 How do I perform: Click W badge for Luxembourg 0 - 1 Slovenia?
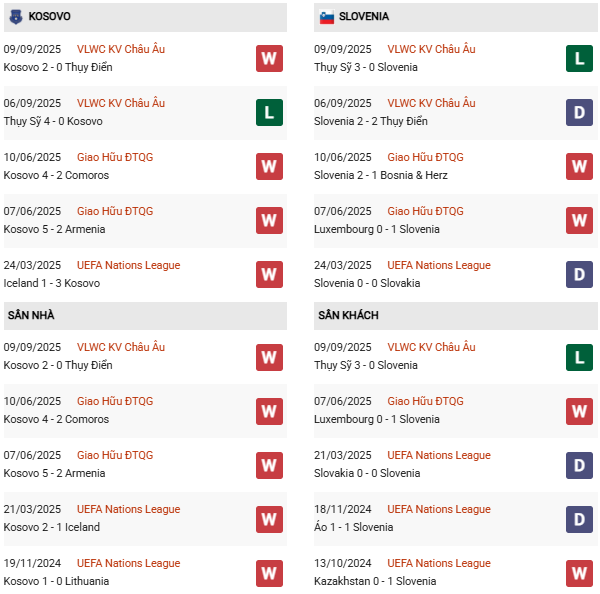[579, 220]
